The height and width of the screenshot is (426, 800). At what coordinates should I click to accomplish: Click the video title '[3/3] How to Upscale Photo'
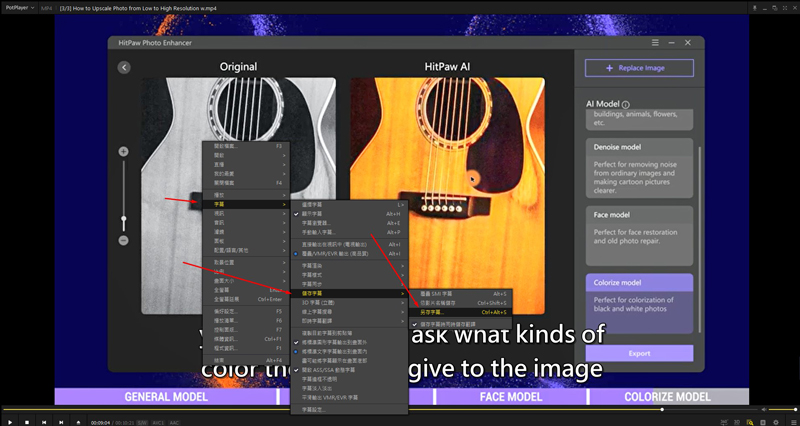point(138,8)
